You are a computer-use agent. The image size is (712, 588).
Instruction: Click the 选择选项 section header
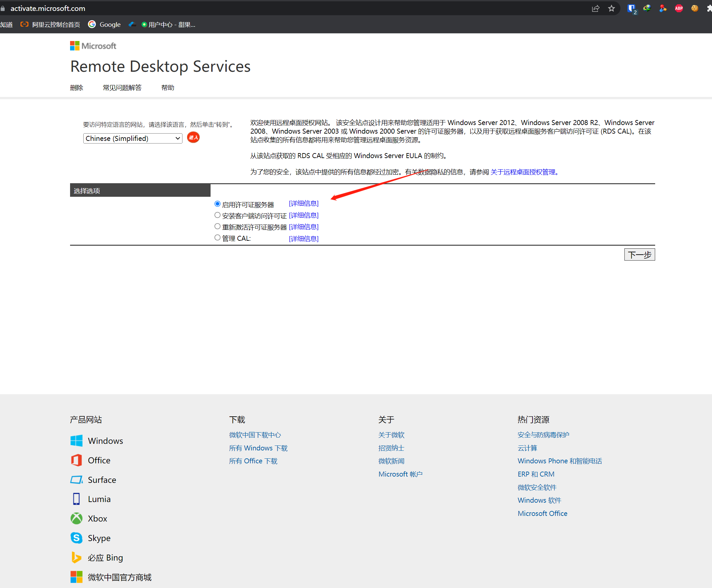coord(140,191)
